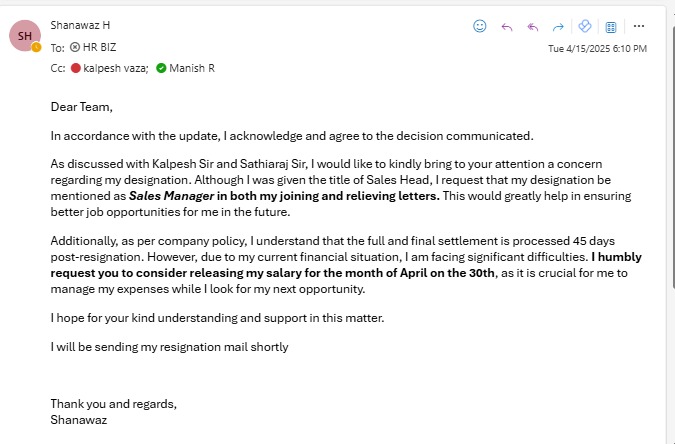This screenshot has width=675, height=444.
Task: Click the red presence icon beside kalpesh vaza
Action: (x=76, y=68)
